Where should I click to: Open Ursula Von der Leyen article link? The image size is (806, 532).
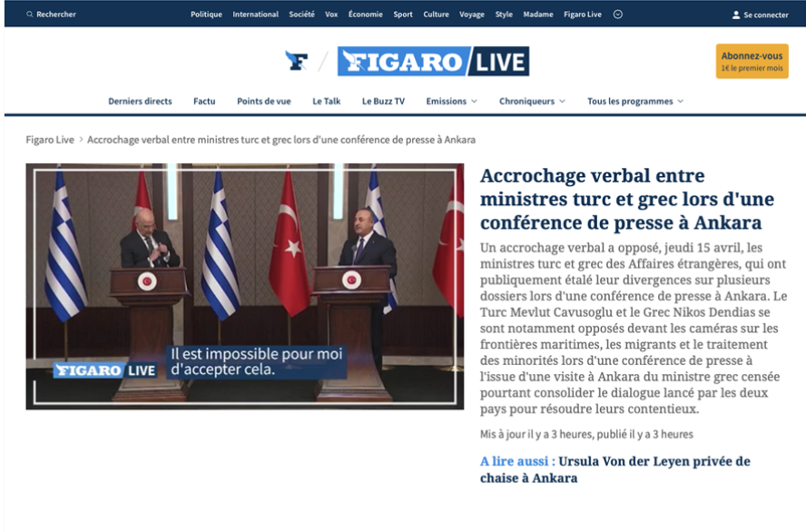click(614, 469)
